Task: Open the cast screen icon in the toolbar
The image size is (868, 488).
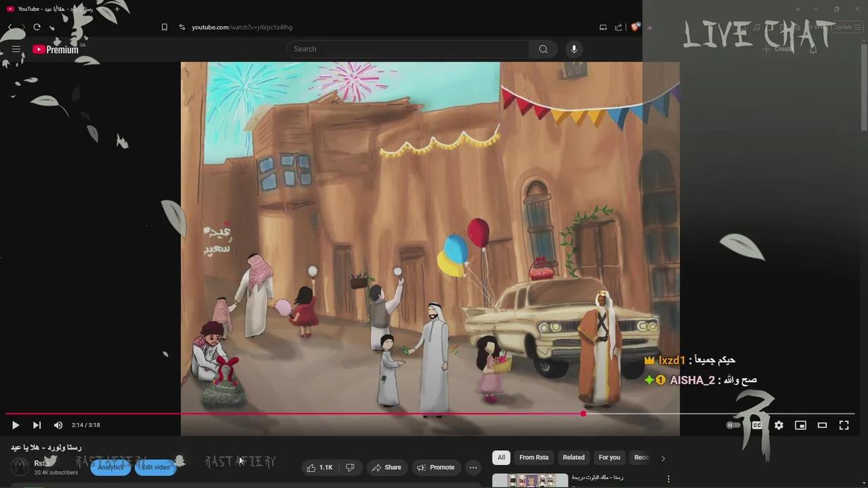Action: (x=603, y=27)
